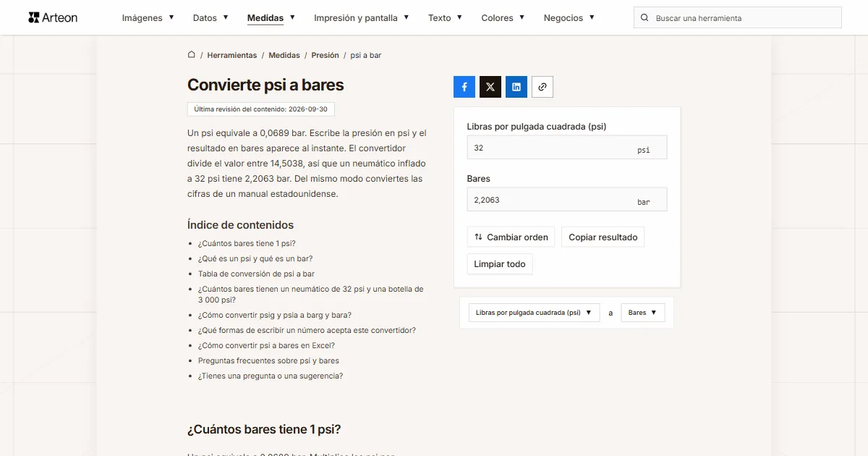
Task: Open the Herramientas breadcrumb link
Action: pyautogui.click(x=232, y=55)
